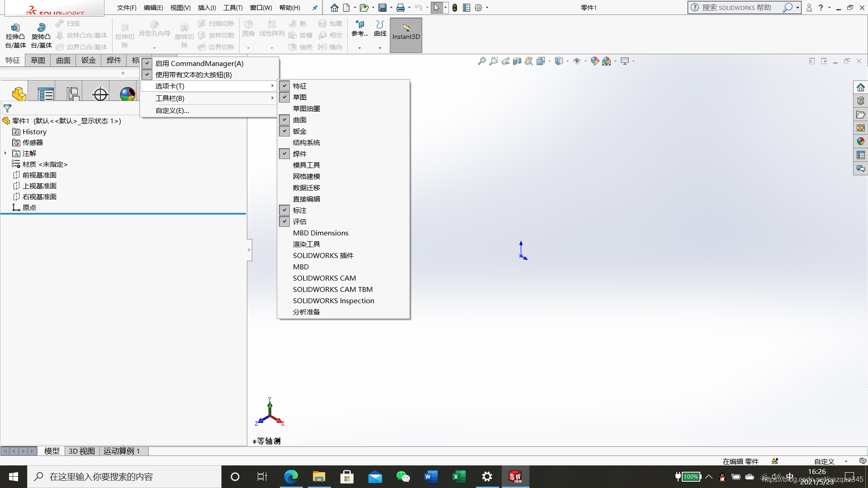868x488 pixels.
Task: Toggle the 启用 CommandManager checkbox
Action: [x=147, y=64]
